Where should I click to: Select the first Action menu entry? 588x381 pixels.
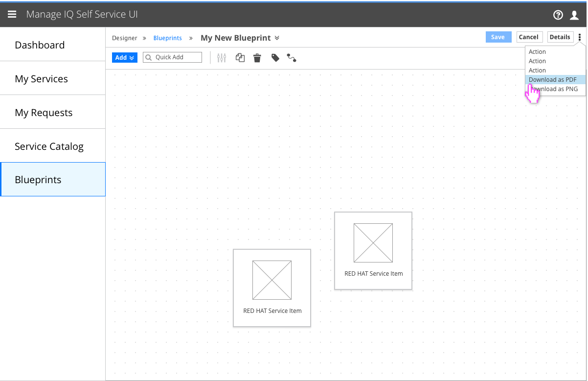[537, 51]
